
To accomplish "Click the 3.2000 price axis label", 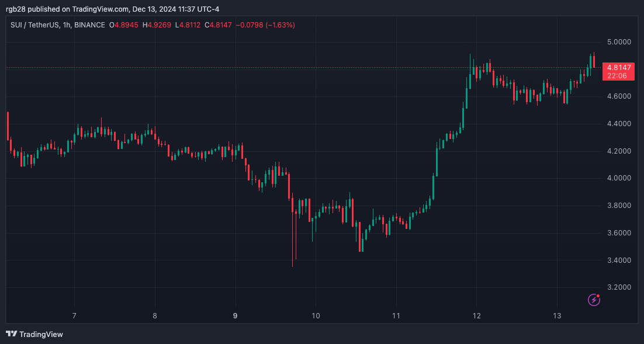I will pos(619,287).
